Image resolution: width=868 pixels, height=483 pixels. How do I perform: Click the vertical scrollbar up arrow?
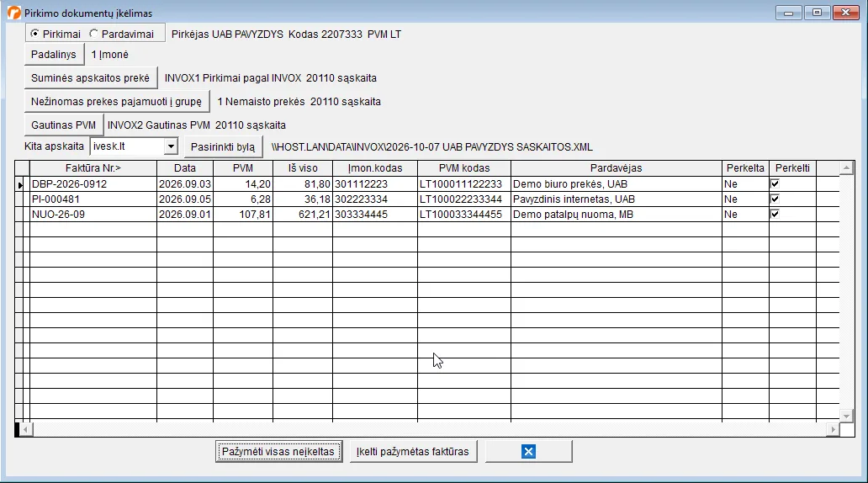[x=846, y=167]
